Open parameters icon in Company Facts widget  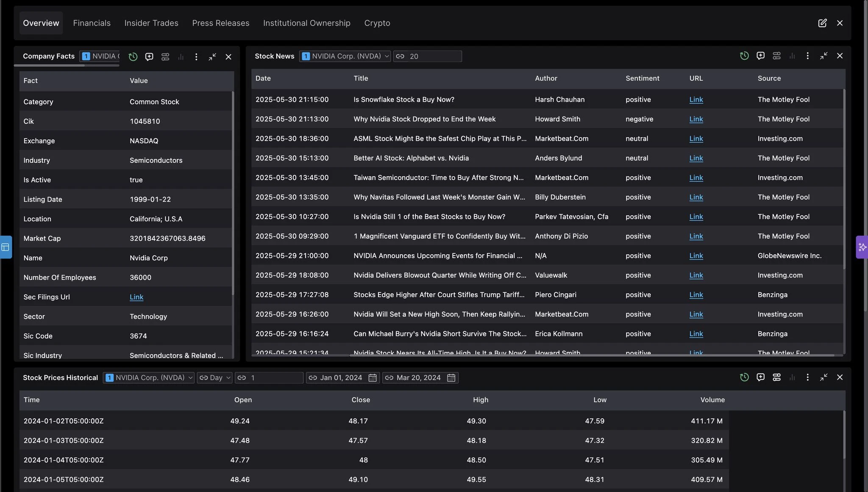coord(165,57)
